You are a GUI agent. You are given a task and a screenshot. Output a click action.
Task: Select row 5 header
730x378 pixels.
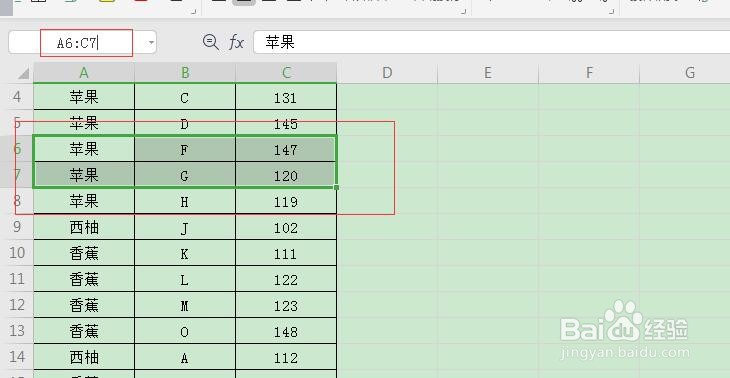17,123
